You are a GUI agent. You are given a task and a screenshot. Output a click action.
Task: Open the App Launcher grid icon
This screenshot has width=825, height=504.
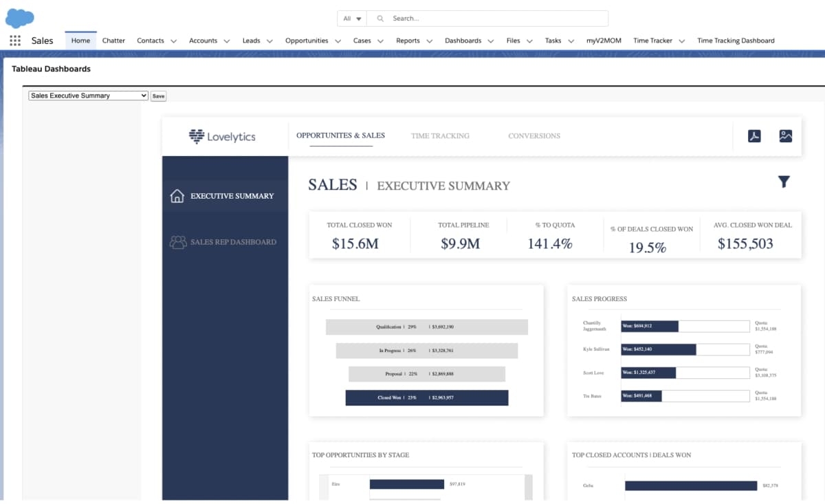pos(15,41)
